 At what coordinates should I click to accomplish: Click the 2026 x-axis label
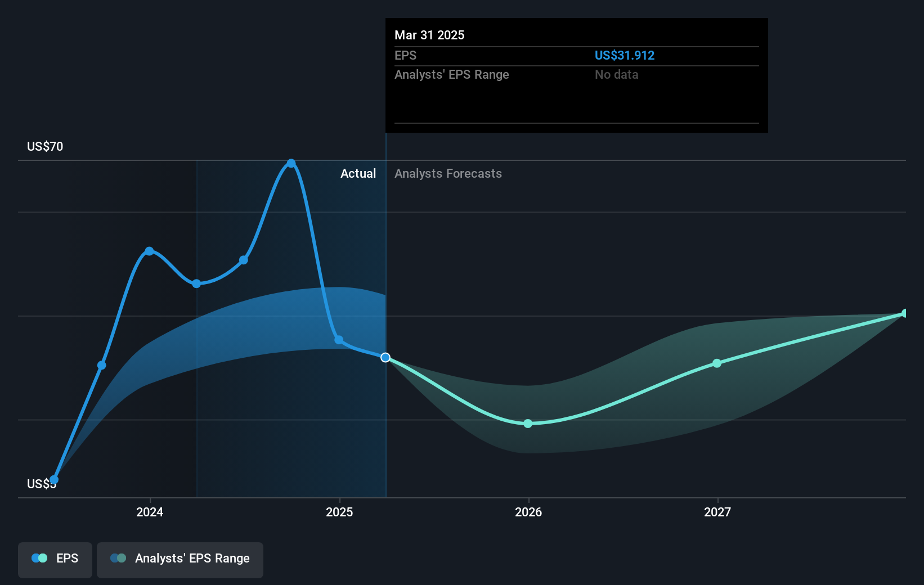pyautogui.click(x=528, y=512)
